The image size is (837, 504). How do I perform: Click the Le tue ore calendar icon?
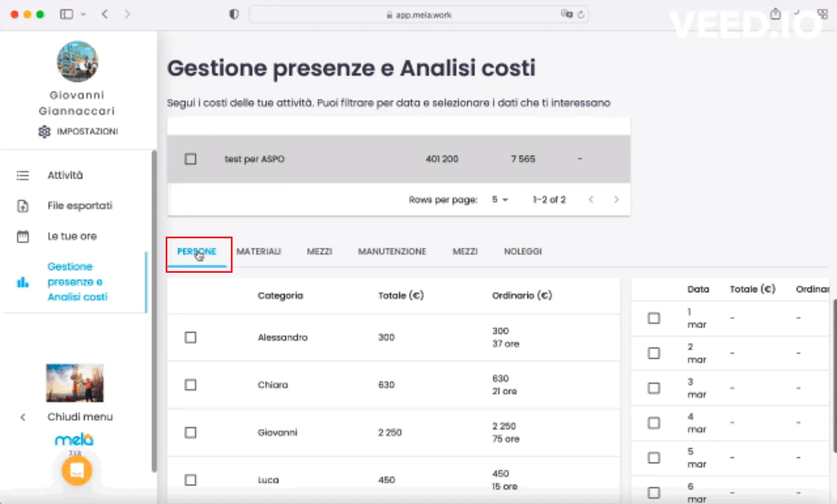23,236
